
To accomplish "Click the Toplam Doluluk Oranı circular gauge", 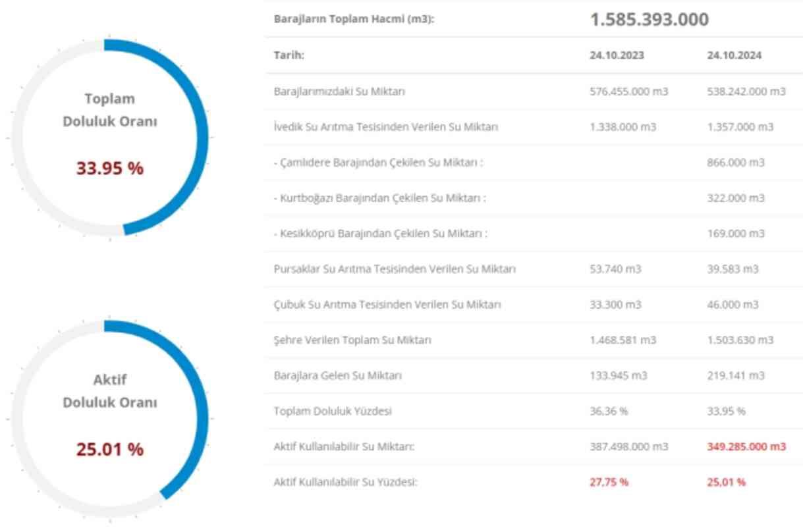I will [x=109, y=137].
